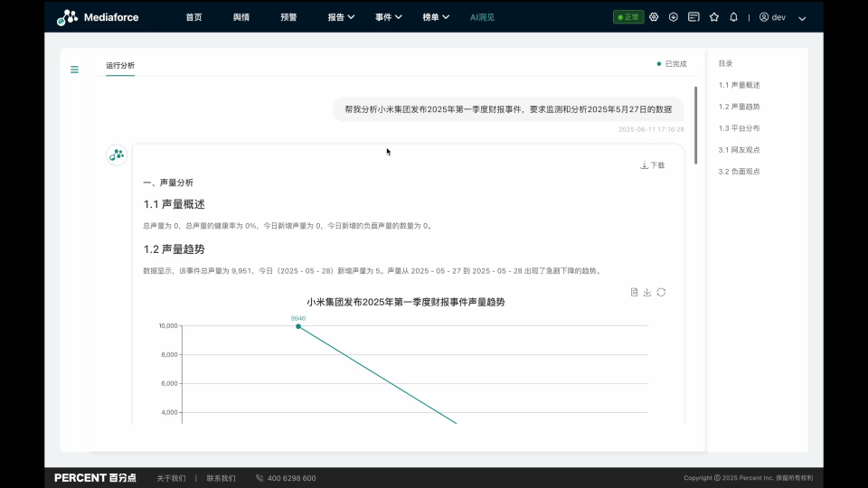Jump to 1.3 平台分布 in the outline
The width and height of the screenshot is (868, 488).
click(x=739, y=128)
